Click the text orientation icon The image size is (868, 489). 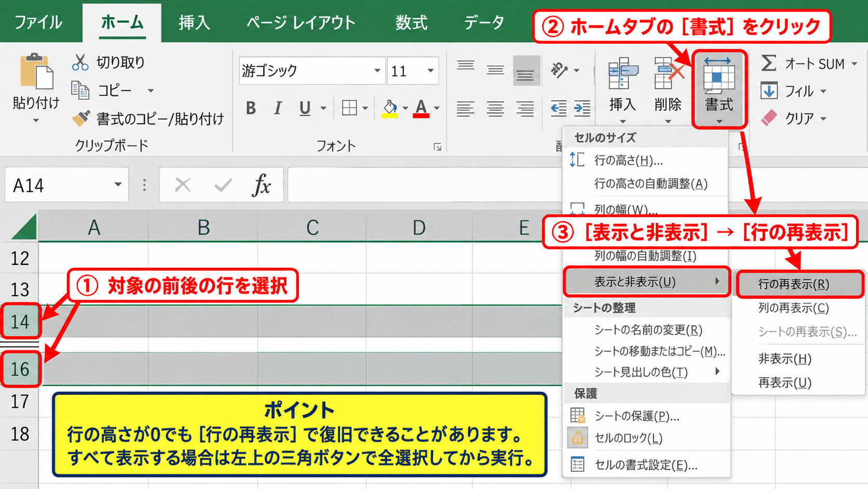[560, 70]
